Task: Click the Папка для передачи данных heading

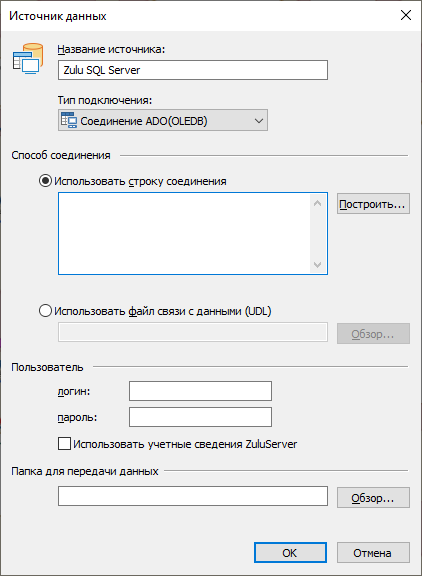Action: coord(85,471)
